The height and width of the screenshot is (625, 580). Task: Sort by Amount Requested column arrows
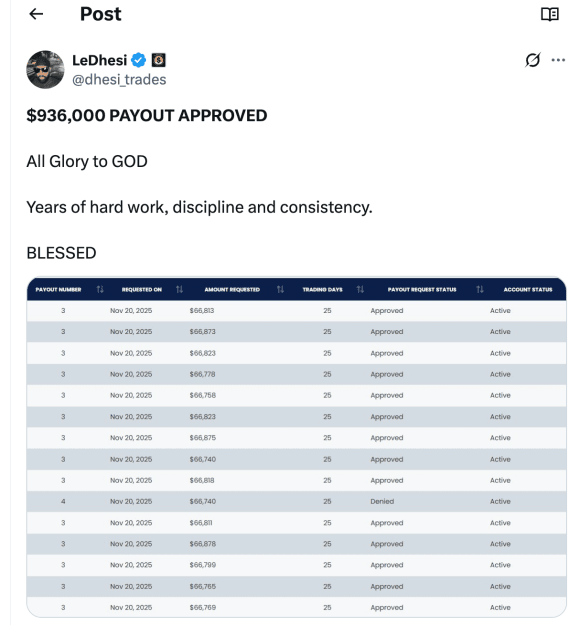280,289
